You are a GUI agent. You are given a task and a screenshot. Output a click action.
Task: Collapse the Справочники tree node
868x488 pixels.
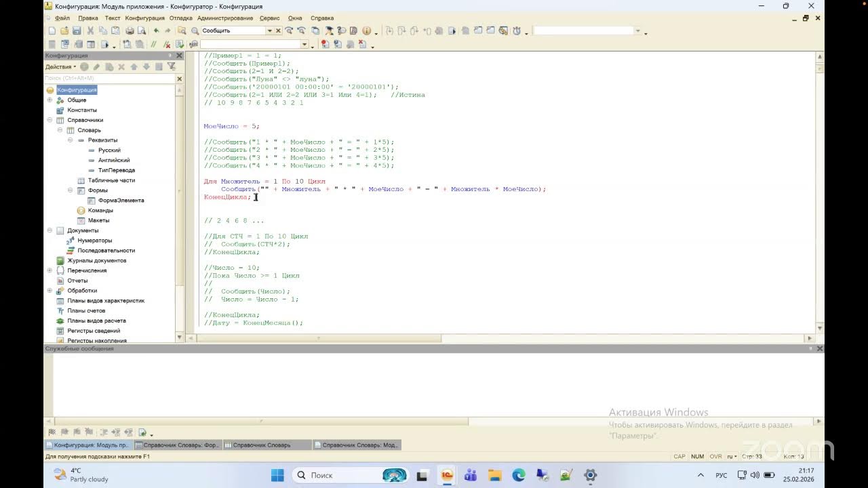50,120
